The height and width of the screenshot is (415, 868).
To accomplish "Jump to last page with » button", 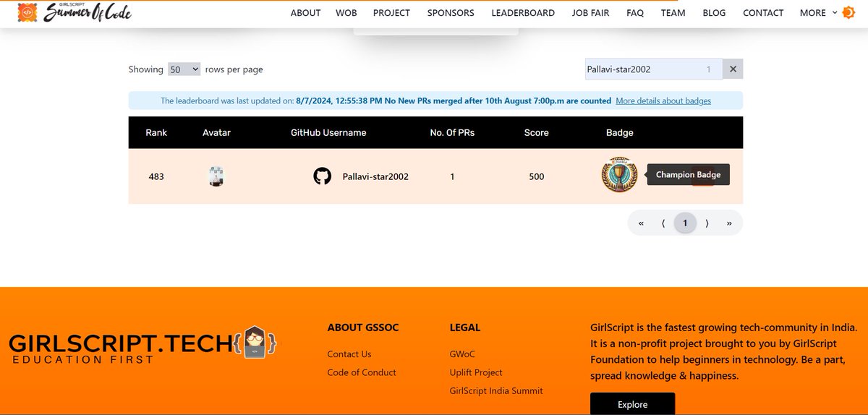I will point(729,223).
